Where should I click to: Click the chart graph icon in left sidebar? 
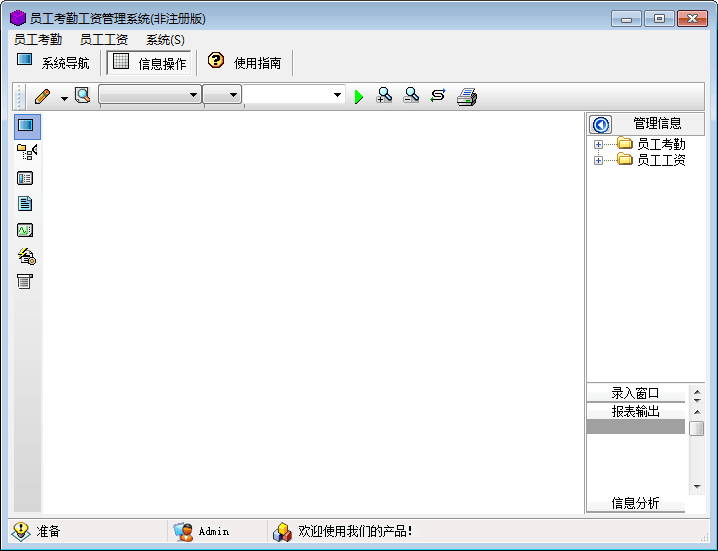(26, 230)
